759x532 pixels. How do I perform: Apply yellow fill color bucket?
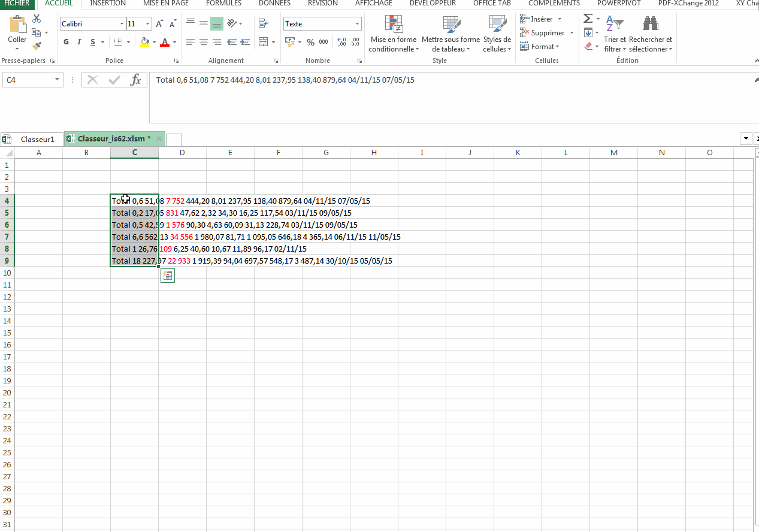pos(144,42)
